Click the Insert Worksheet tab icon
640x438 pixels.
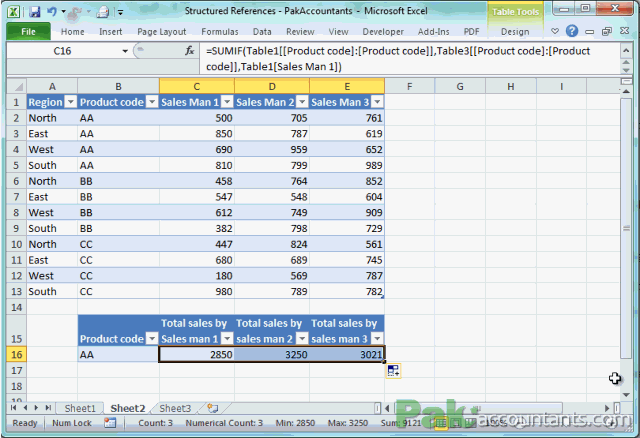pyautogui.click(x=213, y=408)
